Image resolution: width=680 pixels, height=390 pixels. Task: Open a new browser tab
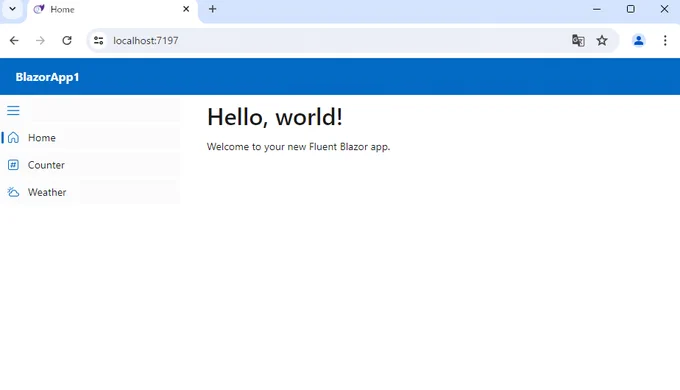coord(212,9)
